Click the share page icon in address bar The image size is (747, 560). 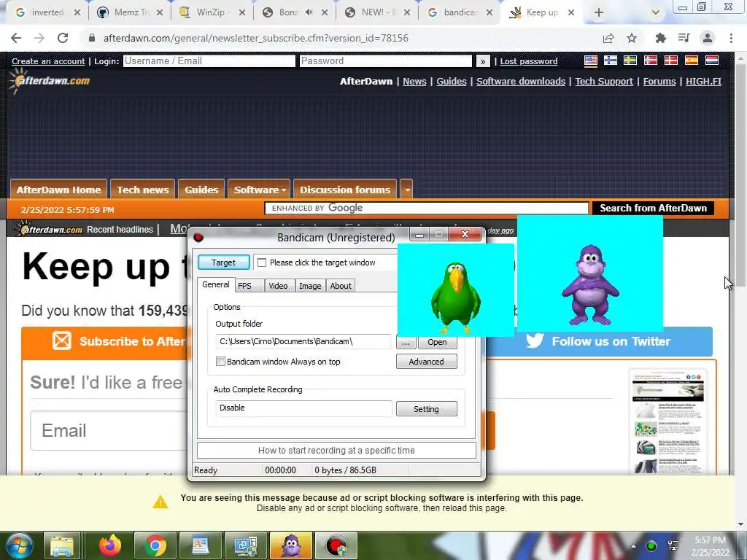coord(608,38)
